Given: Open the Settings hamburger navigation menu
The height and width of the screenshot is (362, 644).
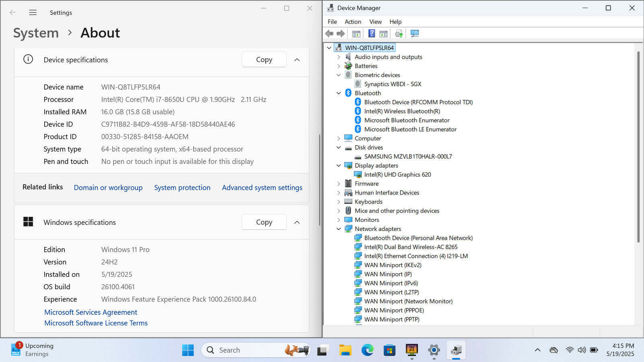Looking at the screenshot, I should tap(33, 12).
